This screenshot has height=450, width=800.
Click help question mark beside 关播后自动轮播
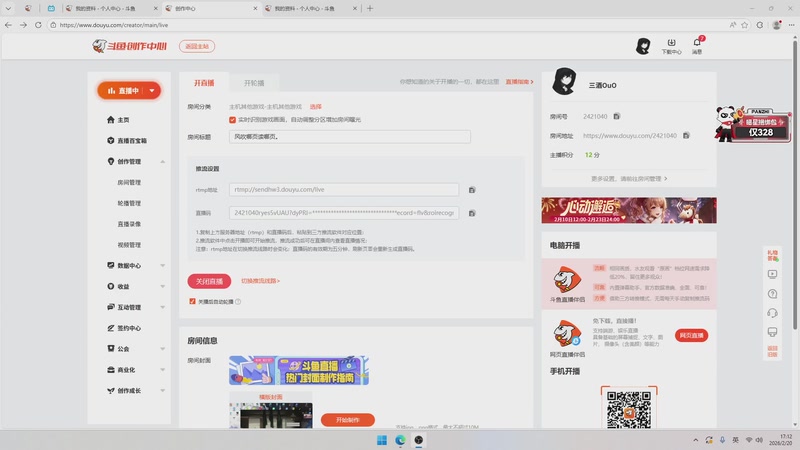click(x=238, y=302)
